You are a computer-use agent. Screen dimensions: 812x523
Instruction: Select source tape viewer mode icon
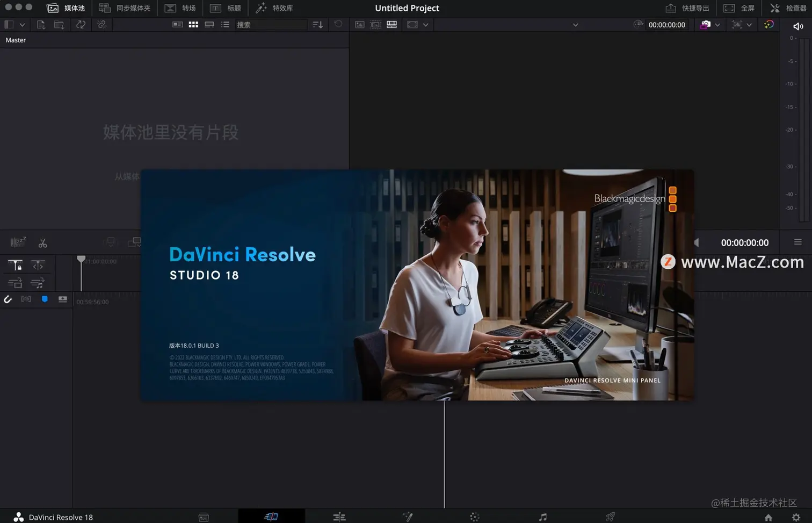tap(375, 25)
